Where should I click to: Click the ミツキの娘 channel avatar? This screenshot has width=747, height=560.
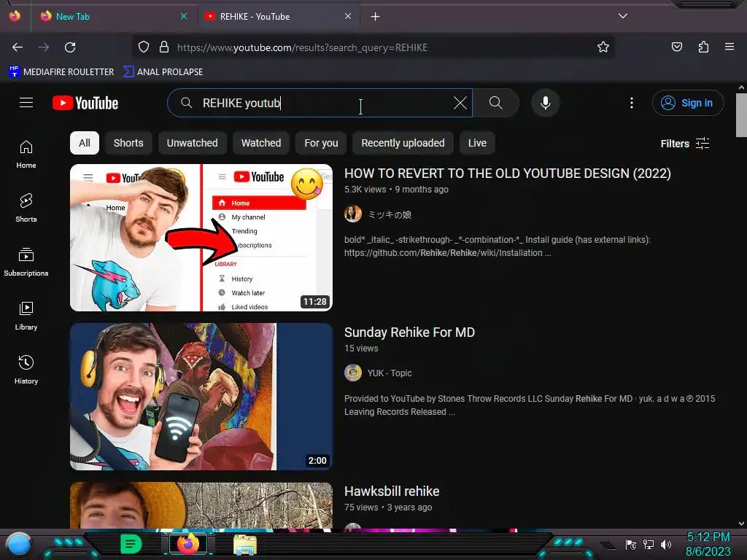353,214
